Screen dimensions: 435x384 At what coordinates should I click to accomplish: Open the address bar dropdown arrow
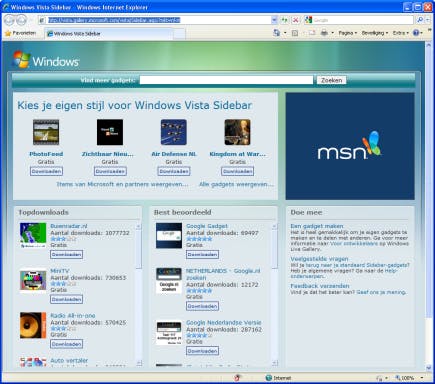tap(274, 20)
